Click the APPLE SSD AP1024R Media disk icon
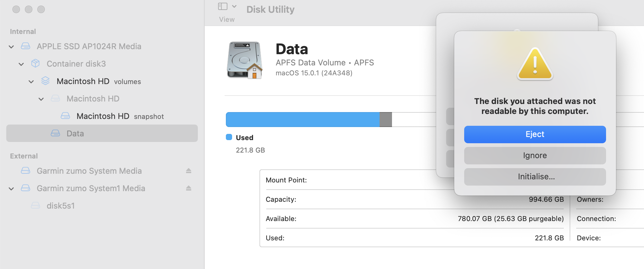Viewport: 644px width, 269px height. point(26,46)
